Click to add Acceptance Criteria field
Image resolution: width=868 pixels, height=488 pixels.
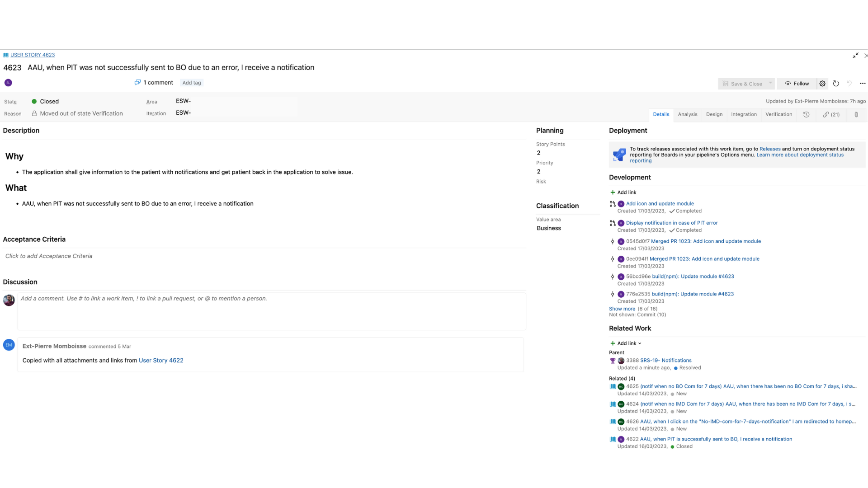coord(49,256)
